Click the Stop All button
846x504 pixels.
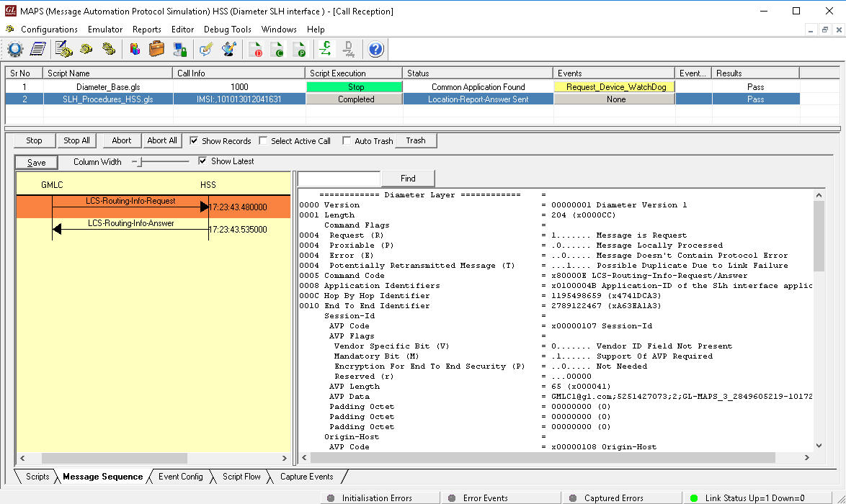76,140
